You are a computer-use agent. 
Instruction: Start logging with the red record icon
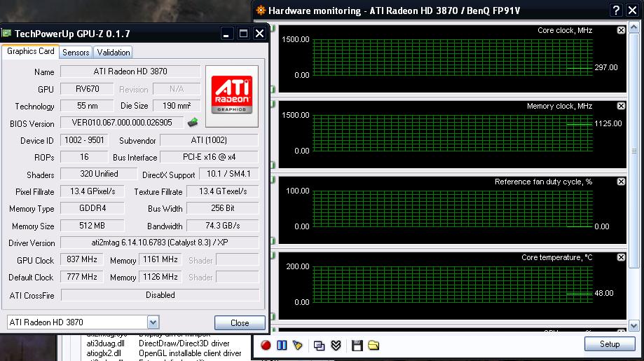(x=266, y=346)
